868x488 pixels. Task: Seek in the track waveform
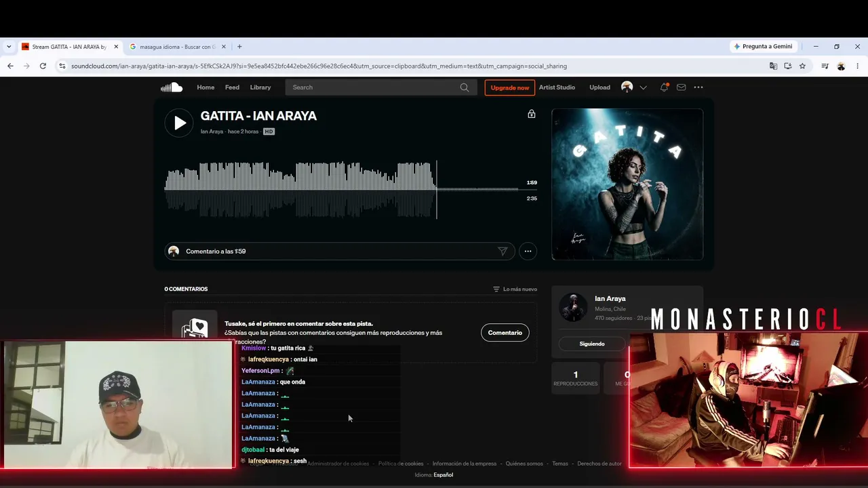(342, 190)
